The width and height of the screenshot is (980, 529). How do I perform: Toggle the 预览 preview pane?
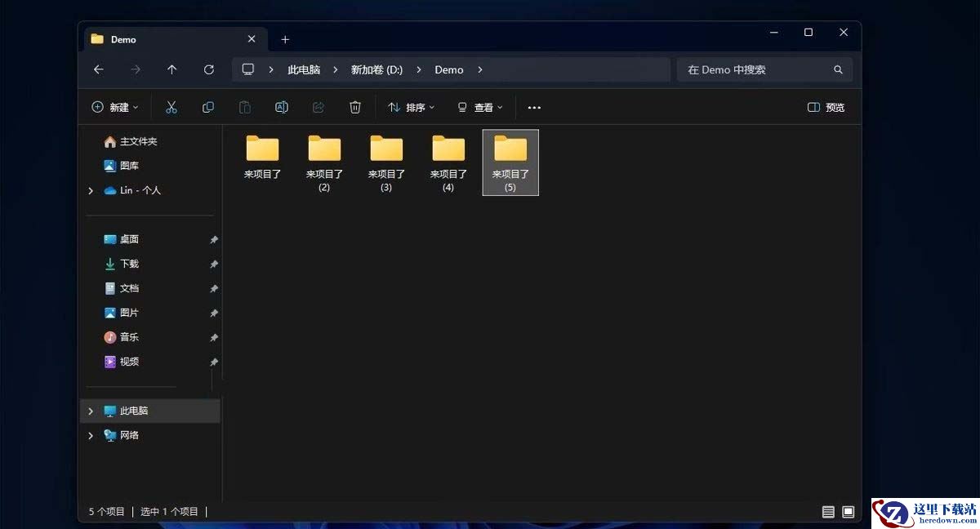(x=826, y=107)
